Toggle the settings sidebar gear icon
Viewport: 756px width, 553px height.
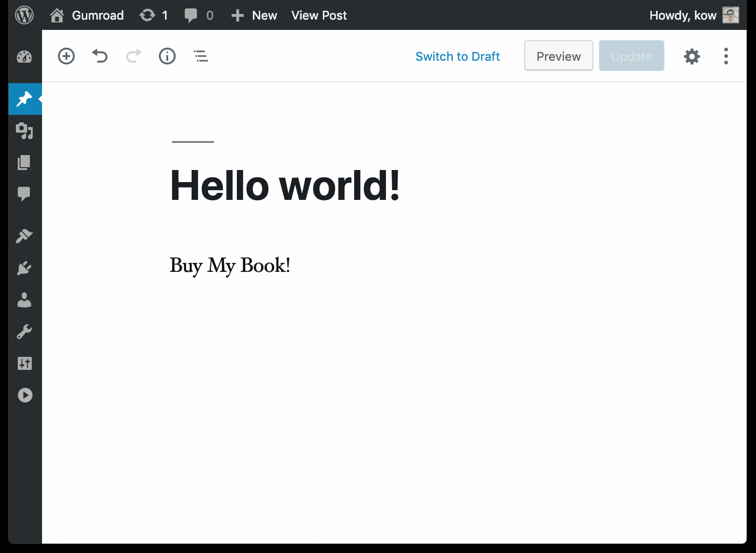click(692, 57)
